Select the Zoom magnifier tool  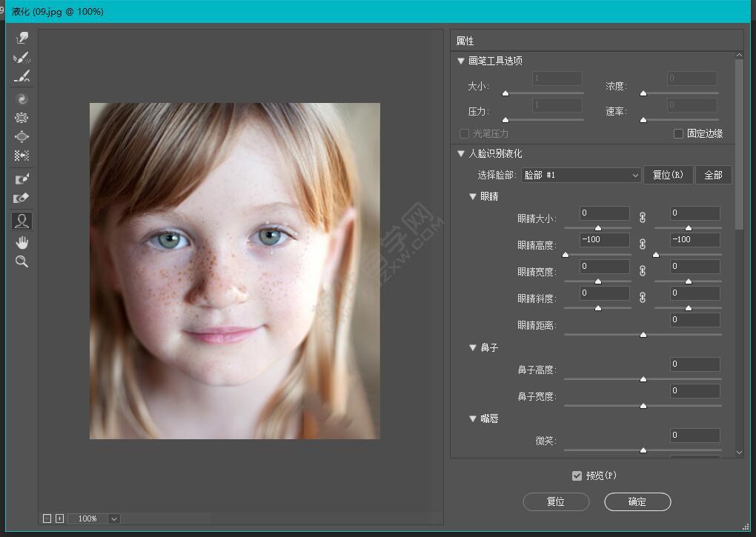pyautogui.click(x=22, y=261)
